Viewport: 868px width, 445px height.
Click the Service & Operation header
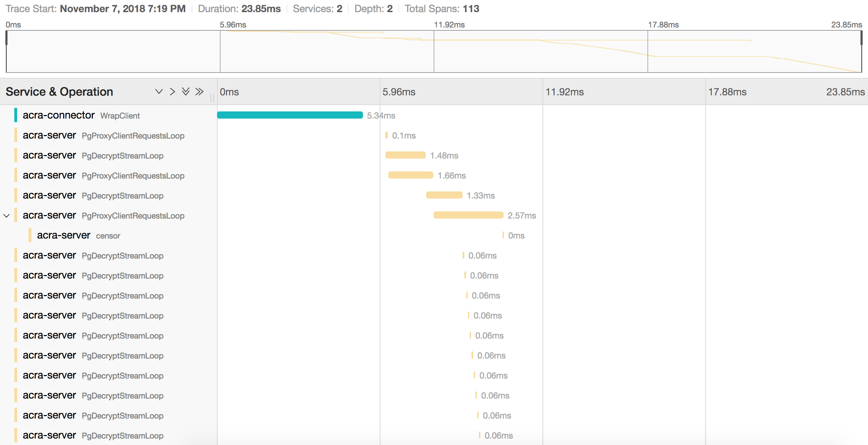point(59,92)
